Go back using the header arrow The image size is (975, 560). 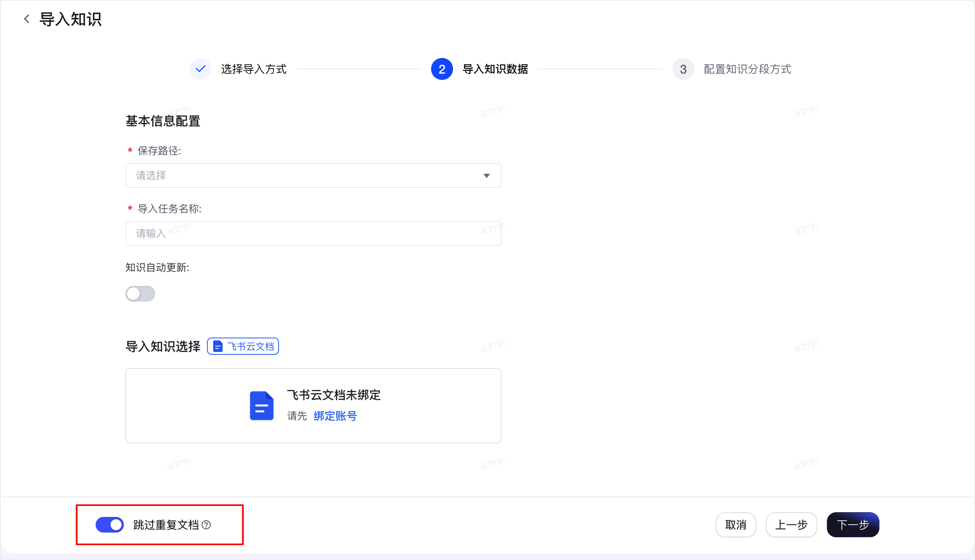(x=27, y=19)
